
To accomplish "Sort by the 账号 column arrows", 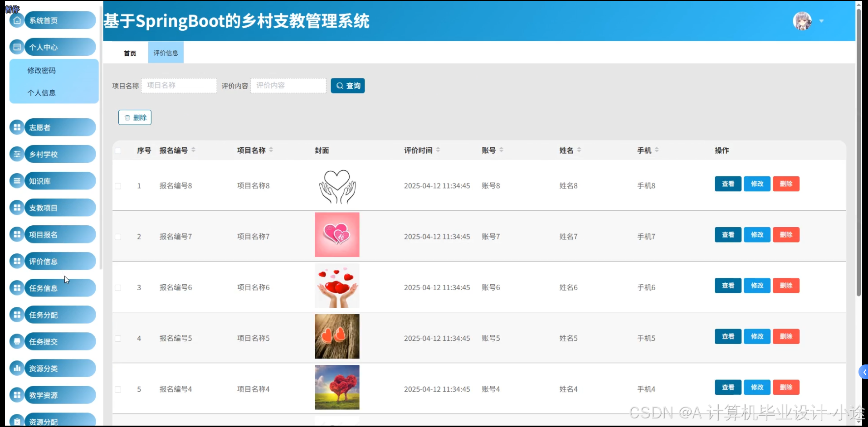I will (x=501, y=150).
